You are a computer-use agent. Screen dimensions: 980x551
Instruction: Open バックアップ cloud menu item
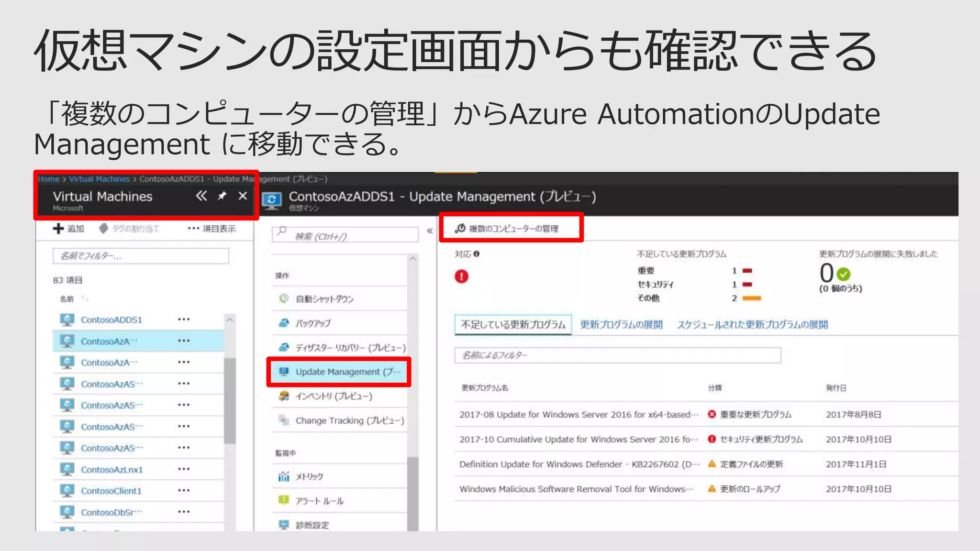[313, 323]
